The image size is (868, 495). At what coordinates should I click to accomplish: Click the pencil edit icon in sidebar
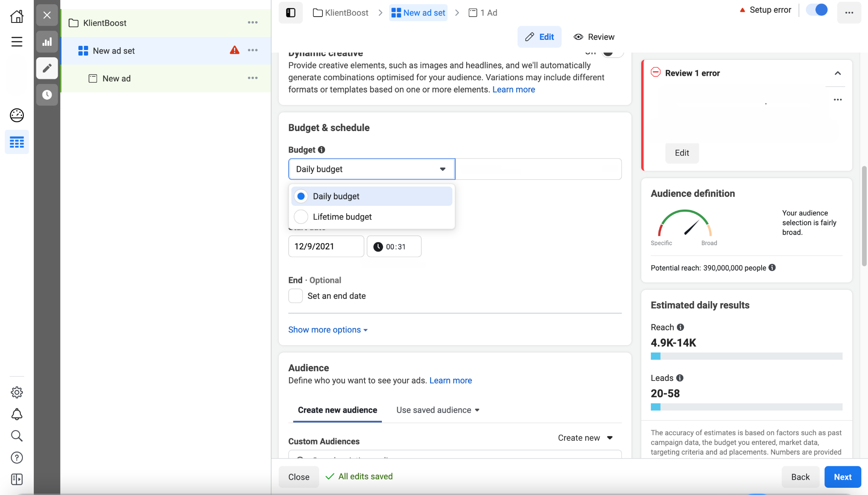pyautogui.click(x=47, y=68)
